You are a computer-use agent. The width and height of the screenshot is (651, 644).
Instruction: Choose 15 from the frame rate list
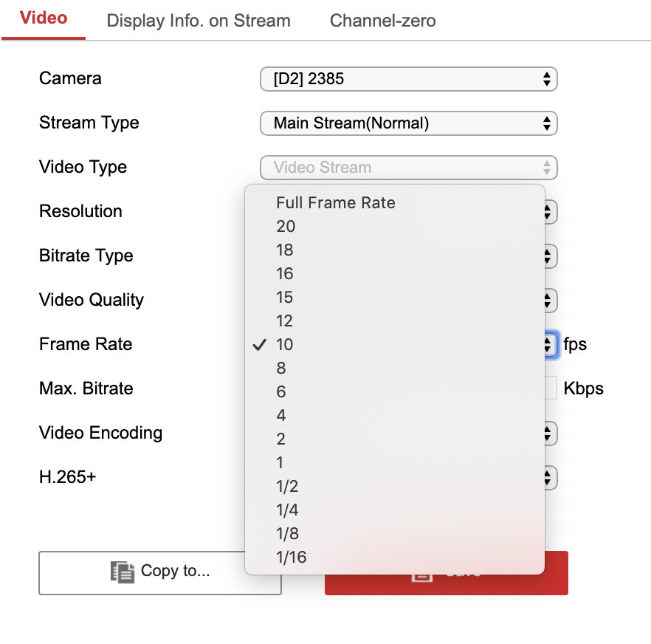coord(285,298)
